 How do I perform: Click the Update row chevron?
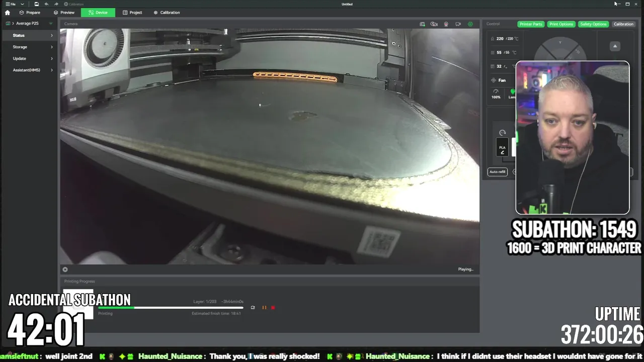coord(51,58)
